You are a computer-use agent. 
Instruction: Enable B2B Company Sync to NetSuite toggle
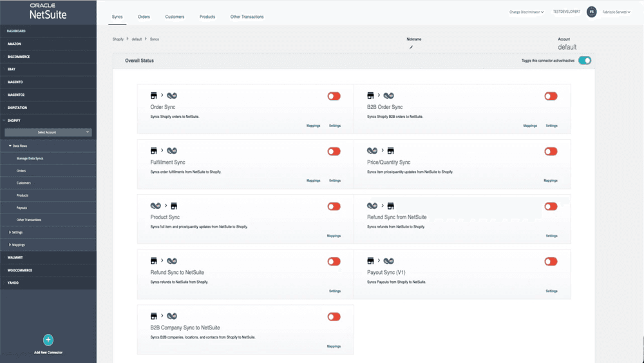pos(334,317)
